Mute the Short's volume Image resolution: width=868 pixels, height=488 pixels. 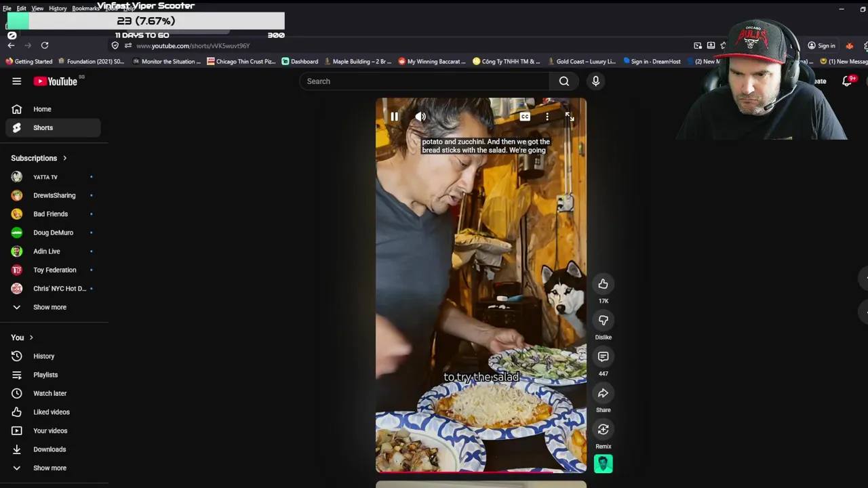tap(420, 117)
